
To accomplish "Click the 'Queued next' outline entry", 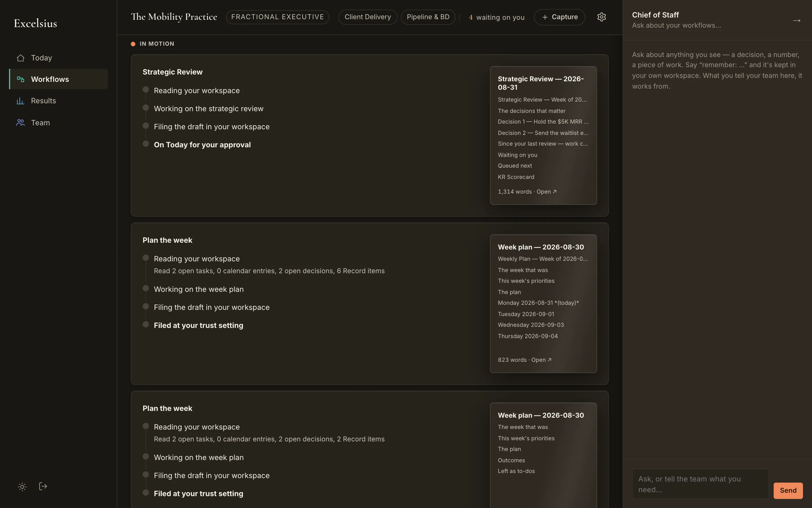I will 515,166.
